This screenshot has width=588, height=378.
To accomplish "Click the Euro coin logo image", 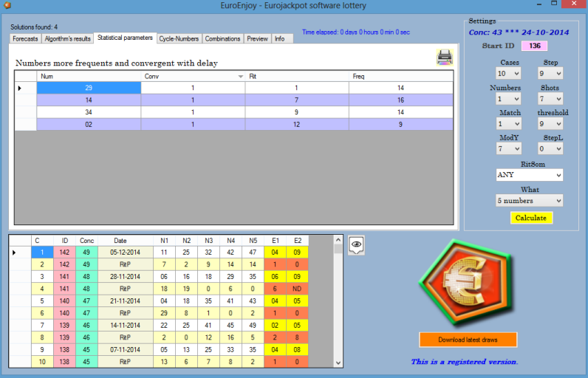I will click(466, 282).
